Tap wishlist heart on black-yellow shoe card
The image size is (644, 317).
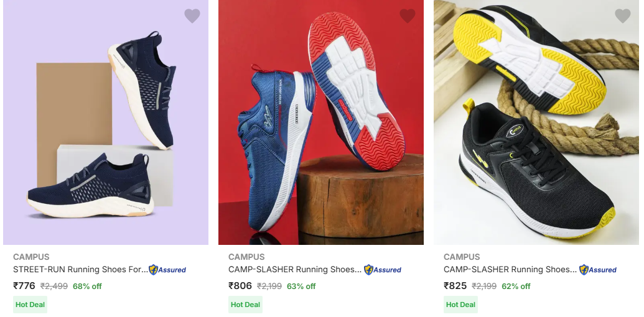coord(623,16)
